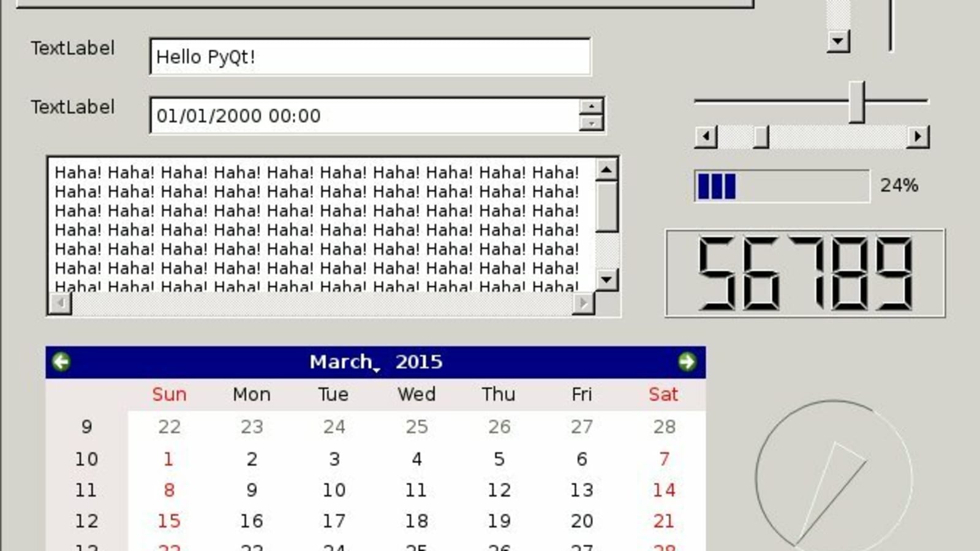Click horizontal scrollbar right arrow under slider

918,137
